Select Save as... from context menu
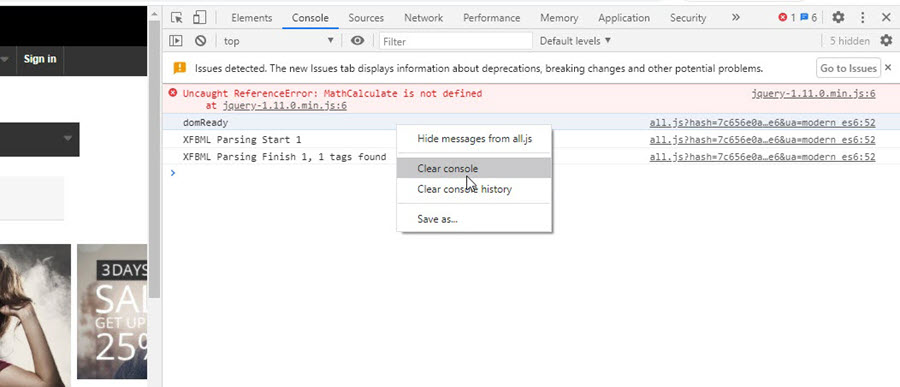 pyautogui.click(x=474, y=219)
